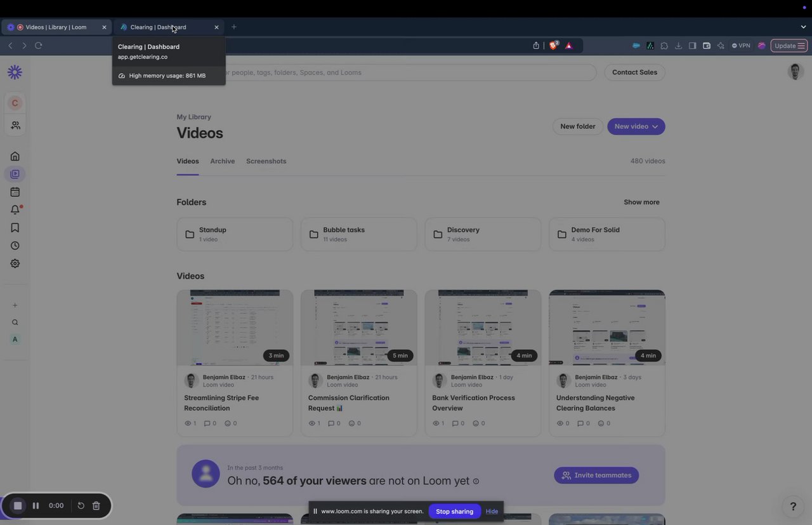Click the Loom logo in the sidebar
The width and height of the screenshot is (812, 525).
click(15, 72)
